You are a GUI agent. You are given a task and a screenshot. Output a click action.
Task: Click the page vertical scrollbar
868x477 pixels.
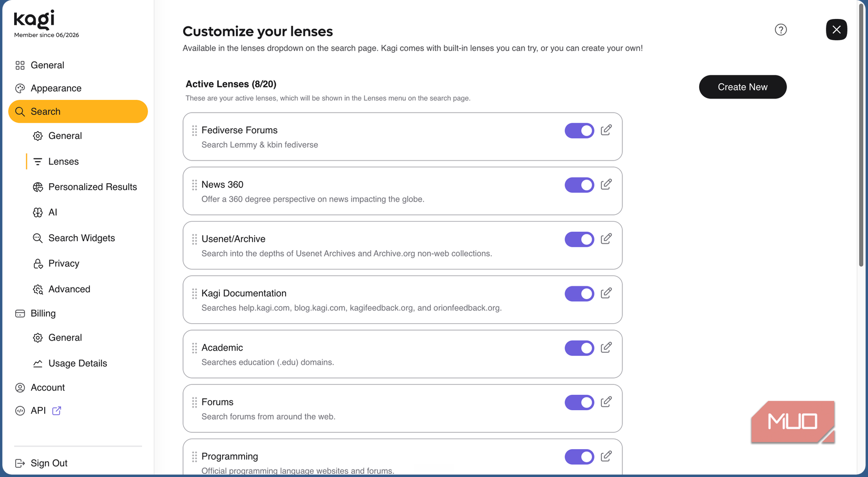click(x=862, y=134)
